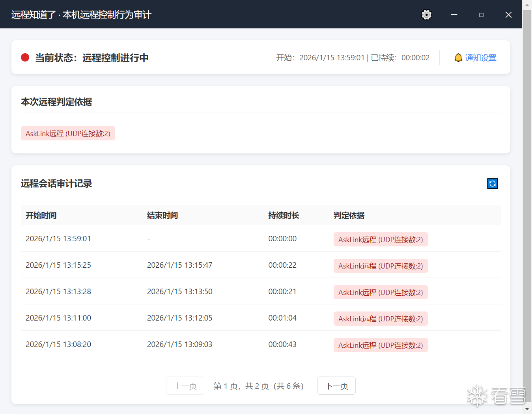Click the vertical scrollbar thumb
Screen dimensions: 532x414
coord(527,205)
